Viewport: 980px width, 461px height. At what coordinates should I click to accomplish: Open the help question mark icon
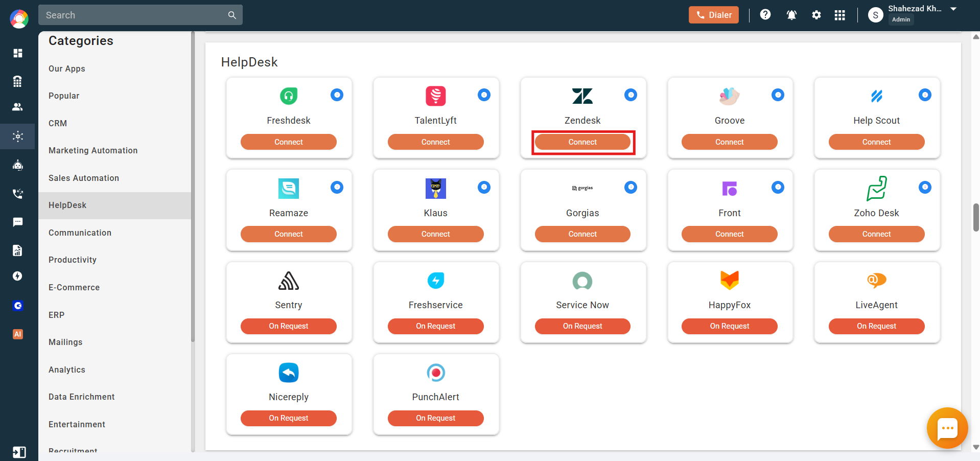pos(765,15)
